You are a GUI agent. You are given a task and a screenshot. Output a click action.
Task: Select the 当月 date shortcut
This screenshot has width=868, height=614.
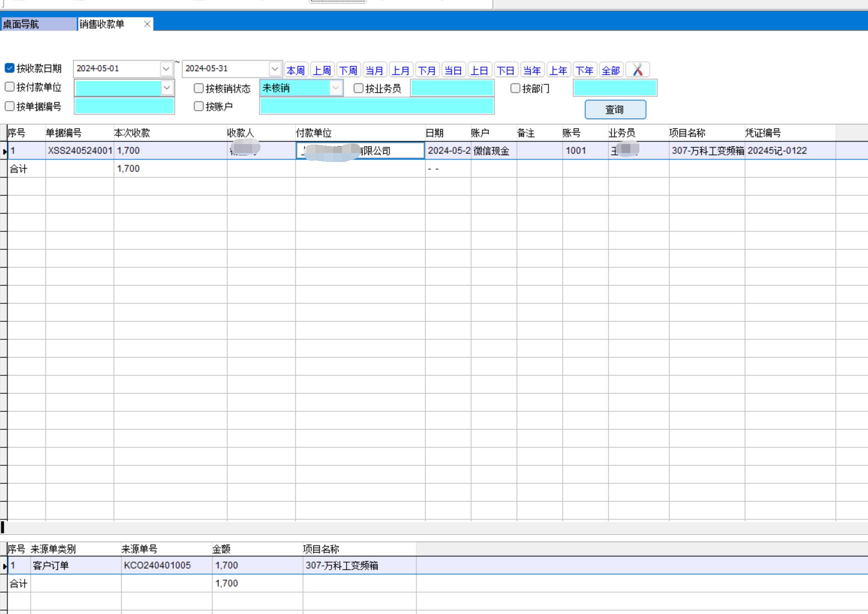(374, 70)
